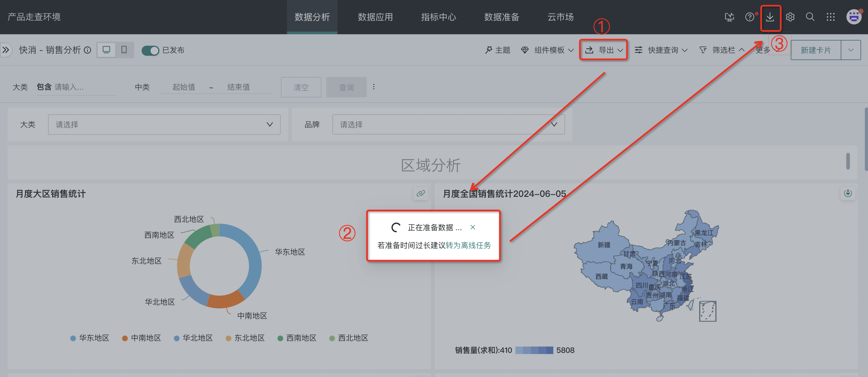The image size is (868, 377).
Task: Click the search magnifier icon
Action: coord(810,17)
